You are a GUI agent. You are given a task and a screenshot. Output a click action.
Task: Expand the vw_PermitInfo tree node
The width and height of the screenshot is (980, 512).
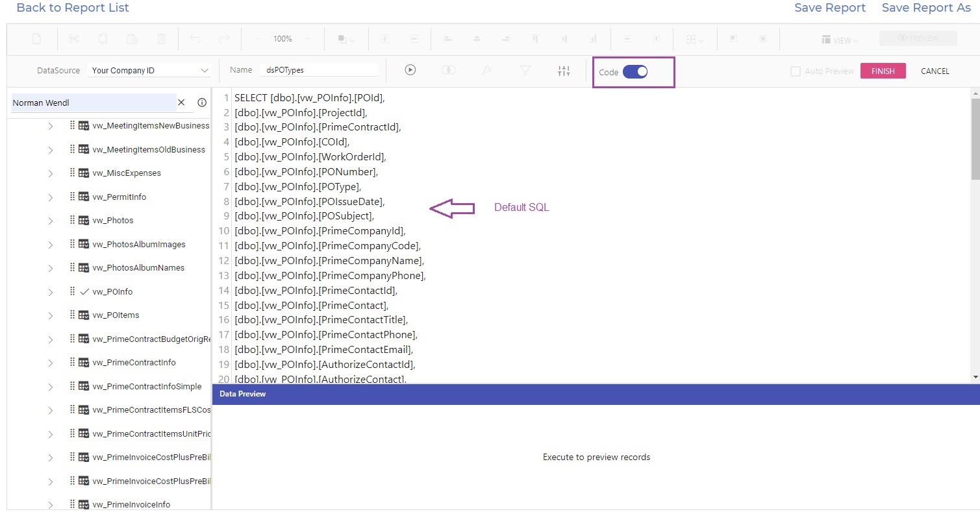(51, 197)
